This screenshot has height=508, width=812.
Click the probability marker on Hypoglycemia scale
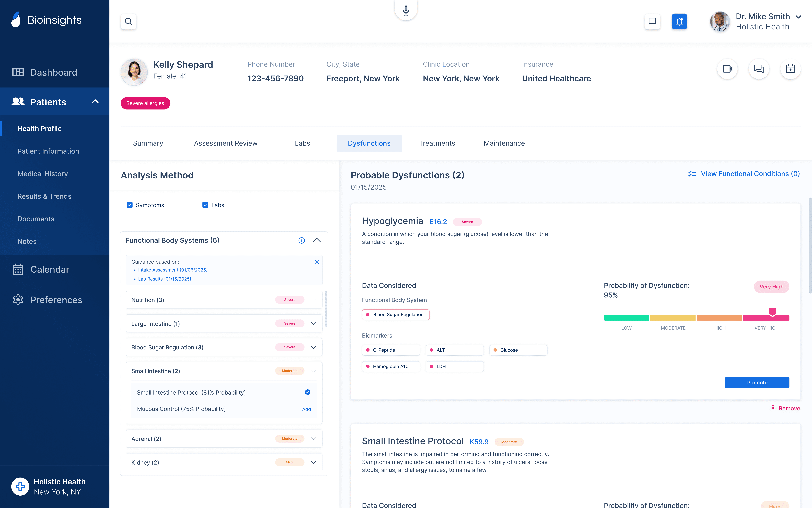coord(772,312)
